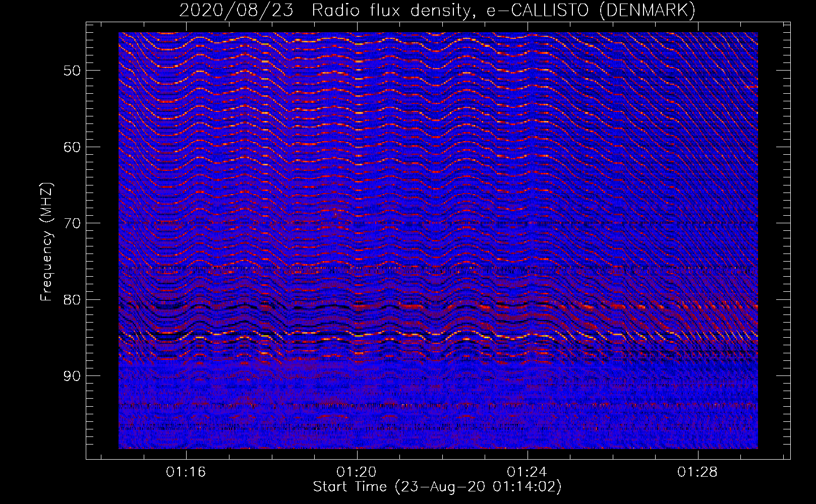816x504 pixels.
Task: Click the 01:16 time tick label
Action: 186,472
